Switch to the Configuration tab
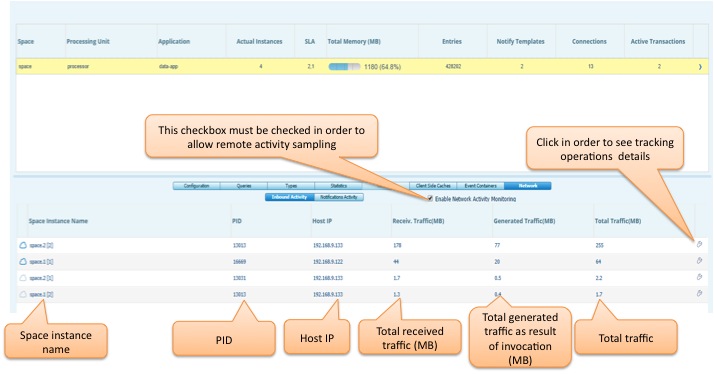 click(x=197, y=186)
